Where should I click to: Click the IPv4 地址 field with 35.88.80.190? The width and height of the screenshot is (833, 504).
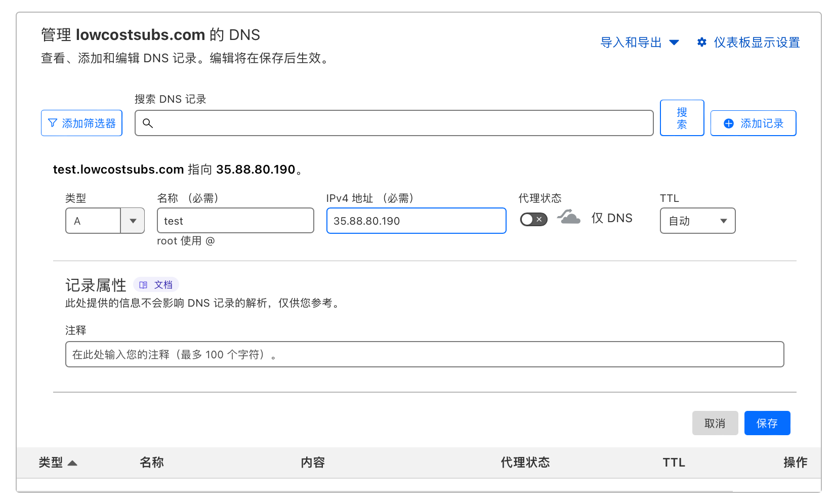pos(416,221)
